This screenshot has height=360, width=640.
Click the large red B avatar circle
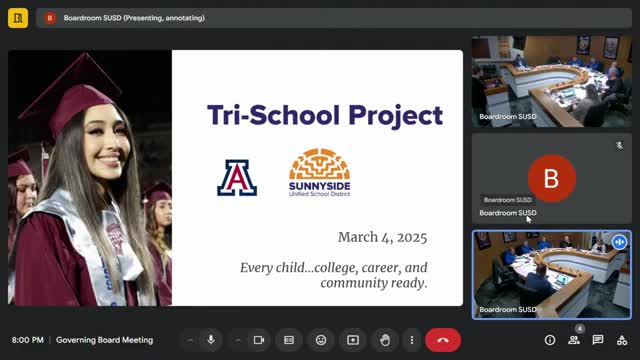point(552,178)
